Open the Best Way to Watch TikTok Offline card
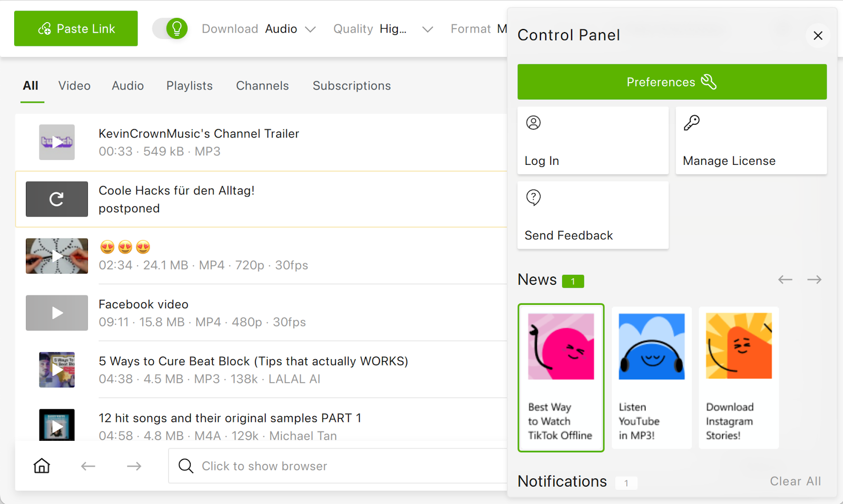843x504 pixels. tap(561, 378)
